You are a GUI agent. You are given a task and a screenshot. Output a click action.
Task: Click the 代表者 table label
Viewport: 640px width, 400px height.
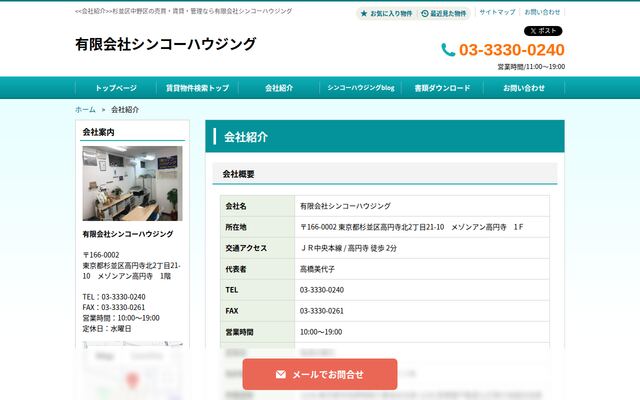pyautogui.click(x=236, y=269)
